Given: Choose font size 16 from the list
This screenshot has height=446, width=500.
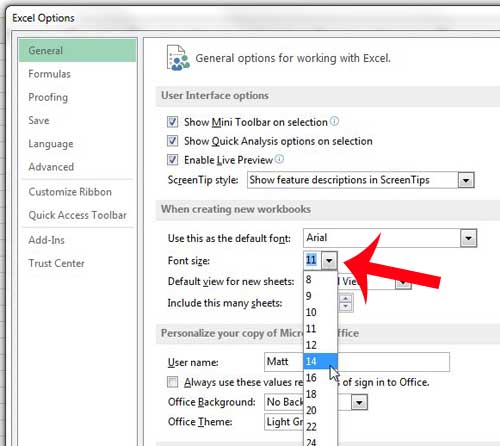Looking at the screenshot, I should (x=320, y=377).
